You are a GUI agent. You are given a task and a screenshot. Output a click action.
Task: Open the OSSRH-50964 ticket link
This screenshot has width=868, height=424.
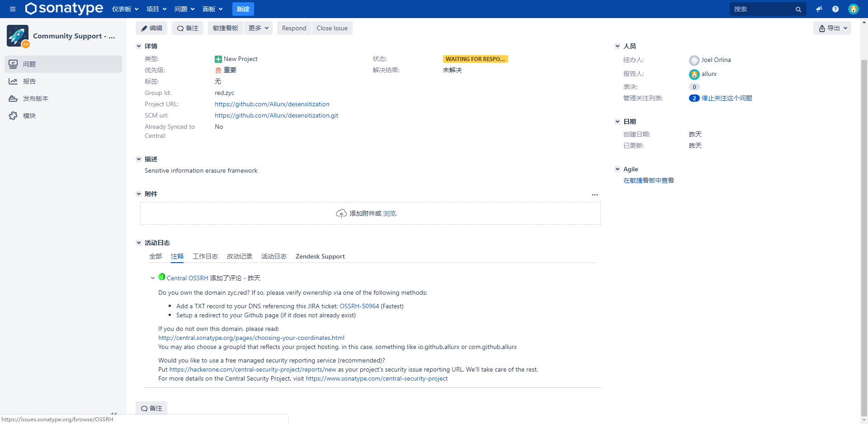coord(359,306)
